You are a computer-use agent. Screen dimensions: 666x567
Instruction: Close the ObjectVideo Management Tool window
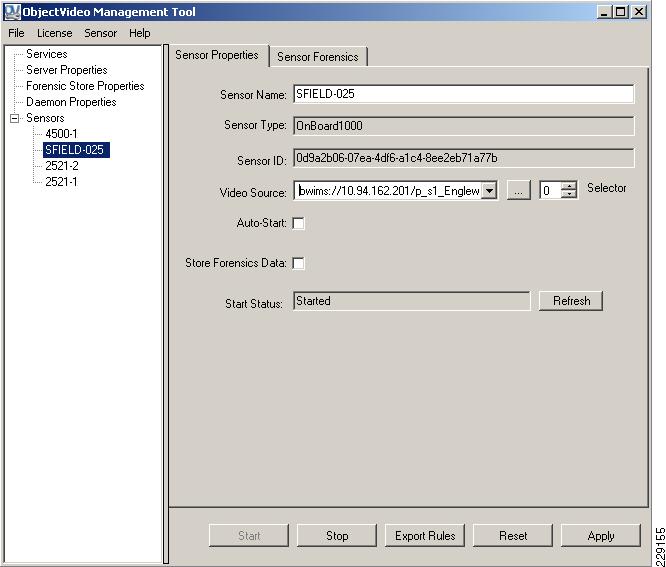638,12
